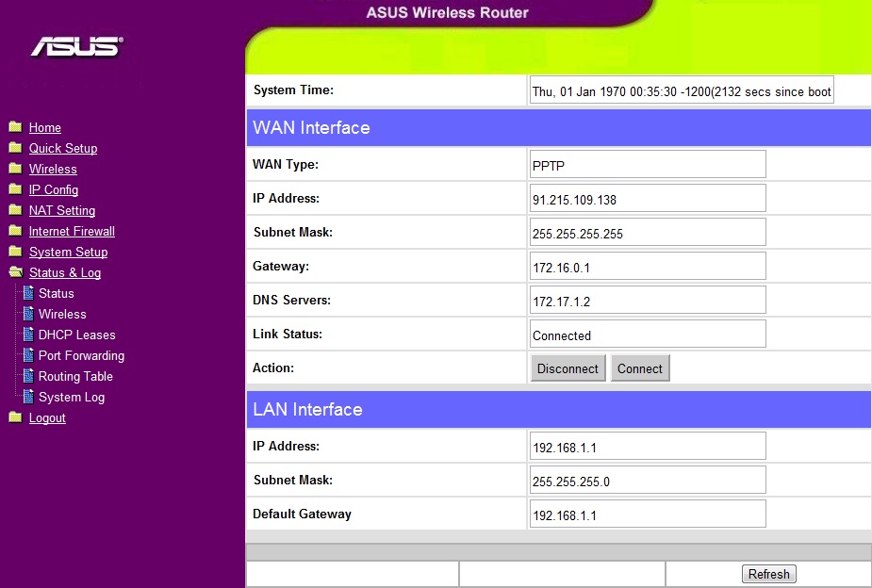Click the folder icon beside Logout
The width and height of the screenshot is (872, 588).
(16, 417)
